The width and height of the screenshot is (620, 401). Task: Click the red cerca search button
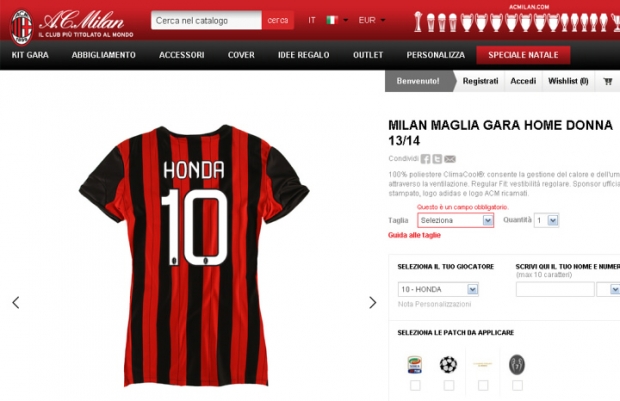[x=278, y=20]
